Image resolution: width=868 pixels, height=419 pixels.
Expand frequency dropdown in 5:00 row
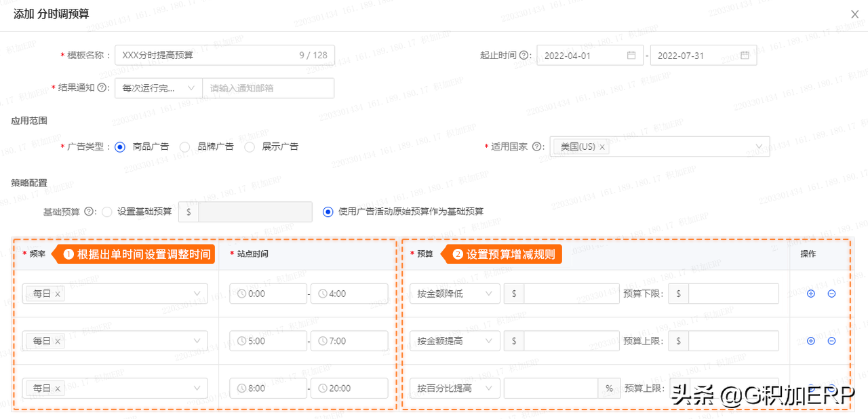click(197, 341)
